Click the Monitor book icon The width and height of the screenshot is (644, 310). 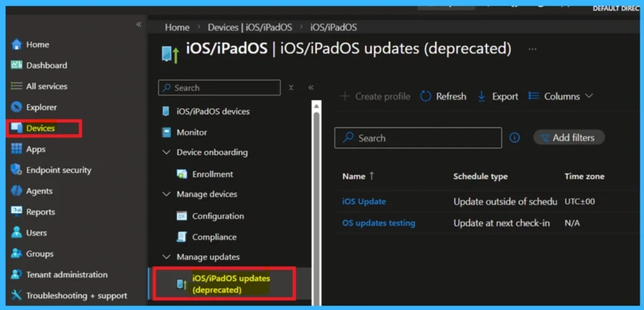pos(166,132)
